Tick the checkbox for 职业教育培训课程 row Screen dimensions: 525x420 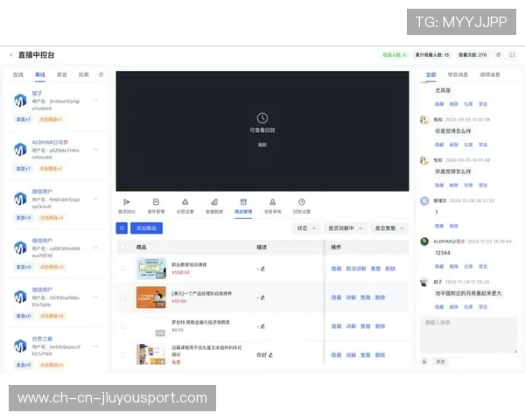coord(123,269)
